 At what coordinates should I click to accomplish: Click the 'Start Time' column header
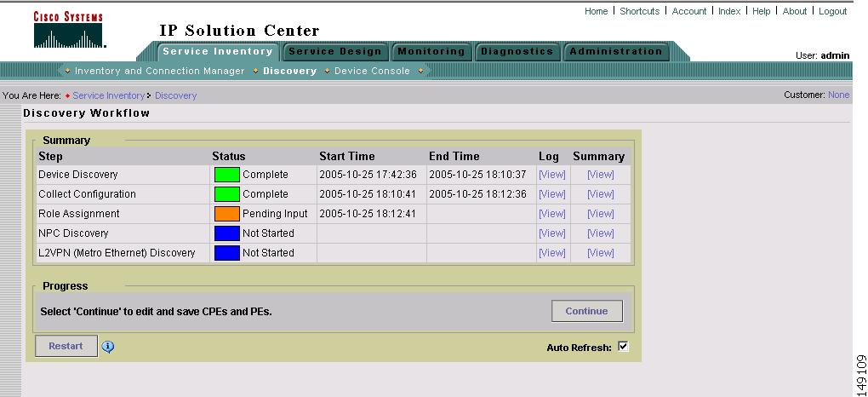click(x=347, y=157)
